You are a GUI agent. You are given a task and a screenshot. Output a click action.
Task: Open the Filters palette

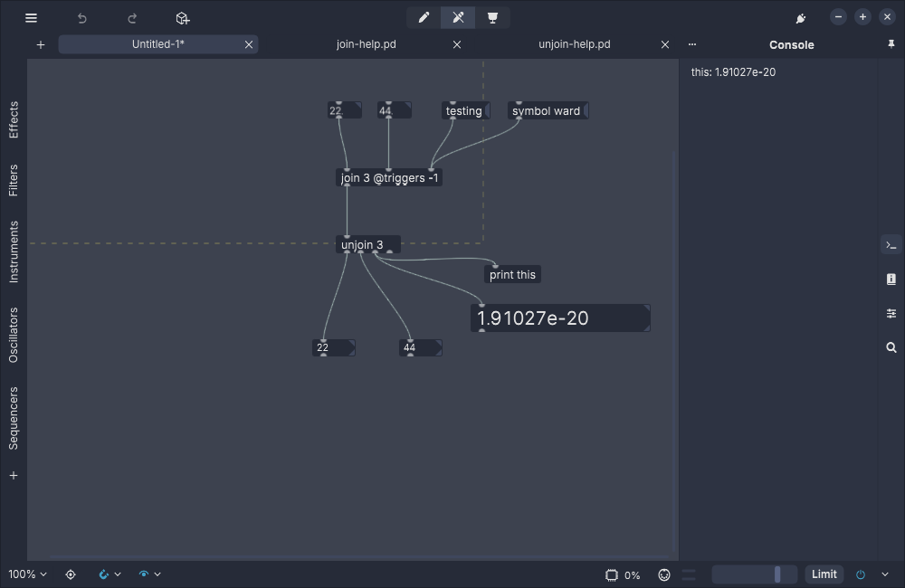pos(14,180)
